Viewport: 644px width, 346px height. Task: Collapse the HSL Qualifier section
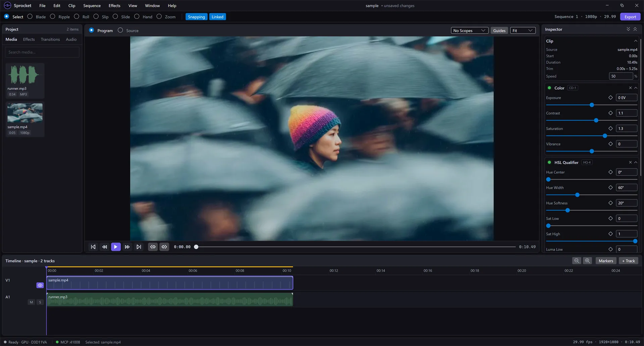(x=636, y=162)
